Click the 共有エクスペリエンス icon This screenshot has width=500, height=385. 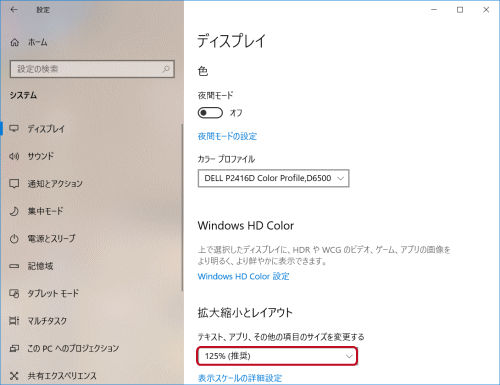pos(14,376)
